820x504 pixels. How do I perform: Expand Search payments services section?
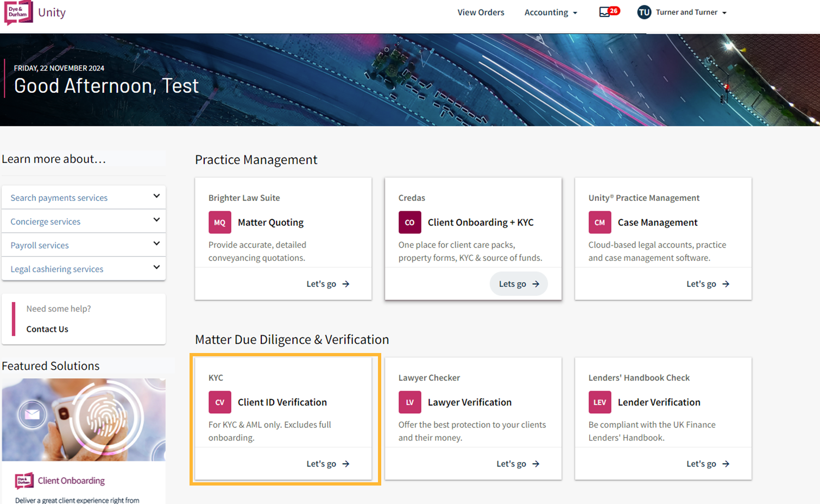point(84,198)
